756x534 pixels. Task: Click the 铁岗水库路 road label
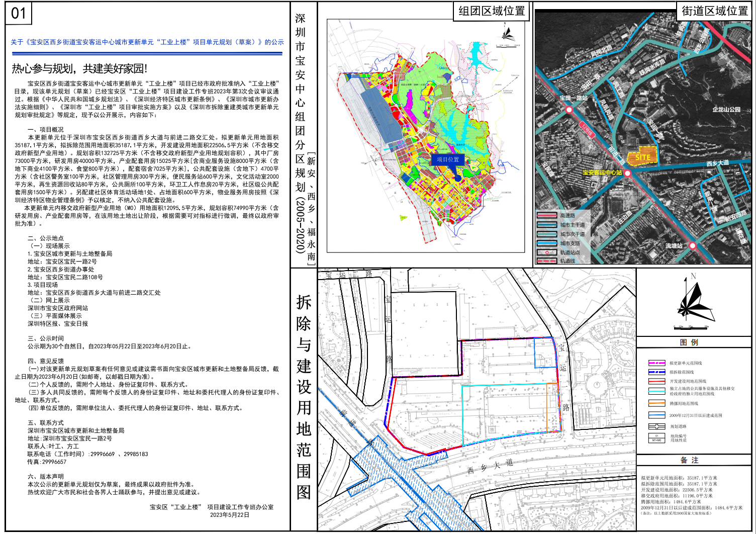coord(652,68)
